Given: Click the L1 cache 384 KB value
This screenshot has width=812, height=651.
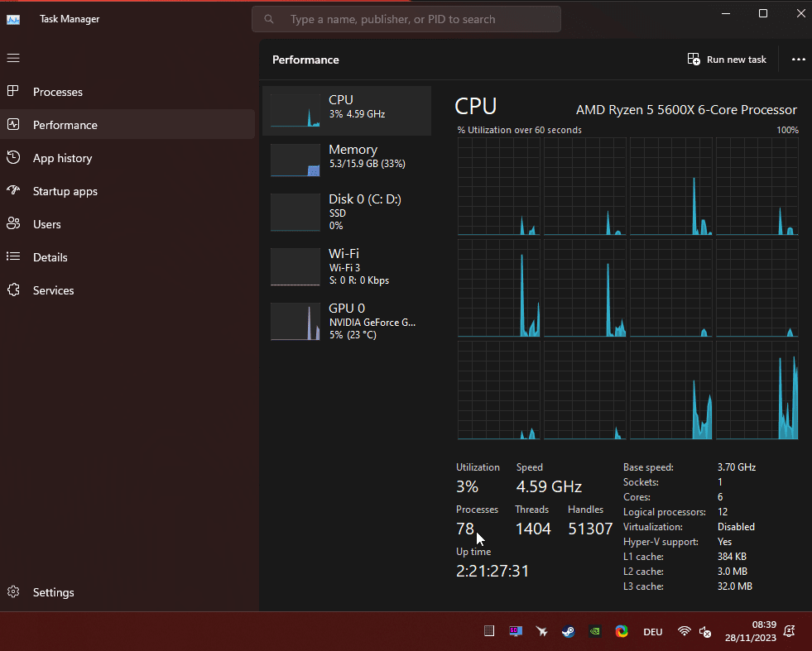Looking at the screenshot, I should [x=732, y=557].
